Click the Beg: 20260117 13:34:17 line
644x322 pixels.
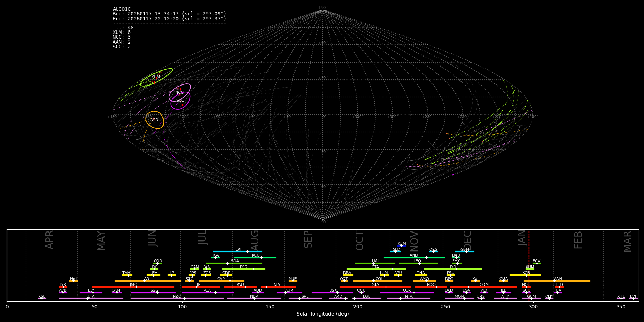click(x=170, y=14)
